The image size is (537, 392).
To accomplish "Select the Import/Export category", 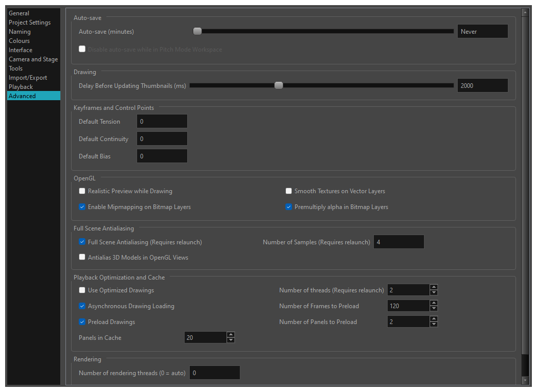I will coord(28,78).
